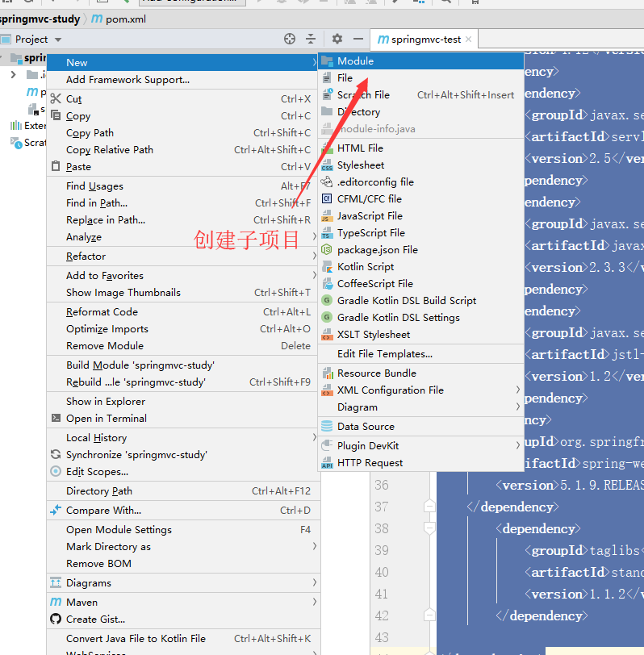
Task: Click the Data Source database icon
Action: pos(327,427)
